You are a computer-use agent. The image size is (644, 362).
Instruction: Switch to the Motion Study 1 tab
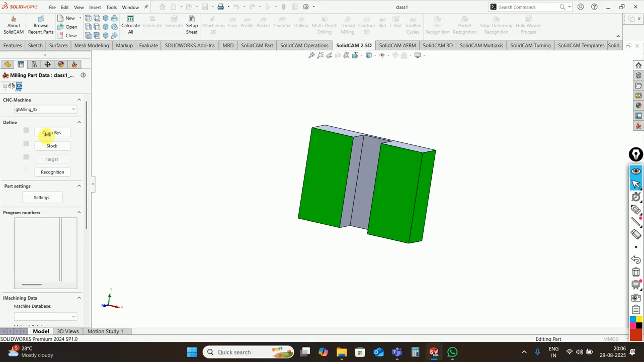(x=105, y=331)
